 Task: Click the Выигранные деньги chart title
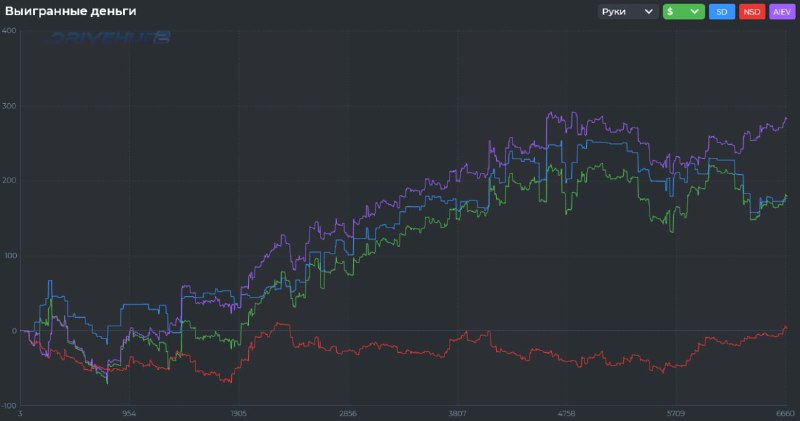[70, 11]
